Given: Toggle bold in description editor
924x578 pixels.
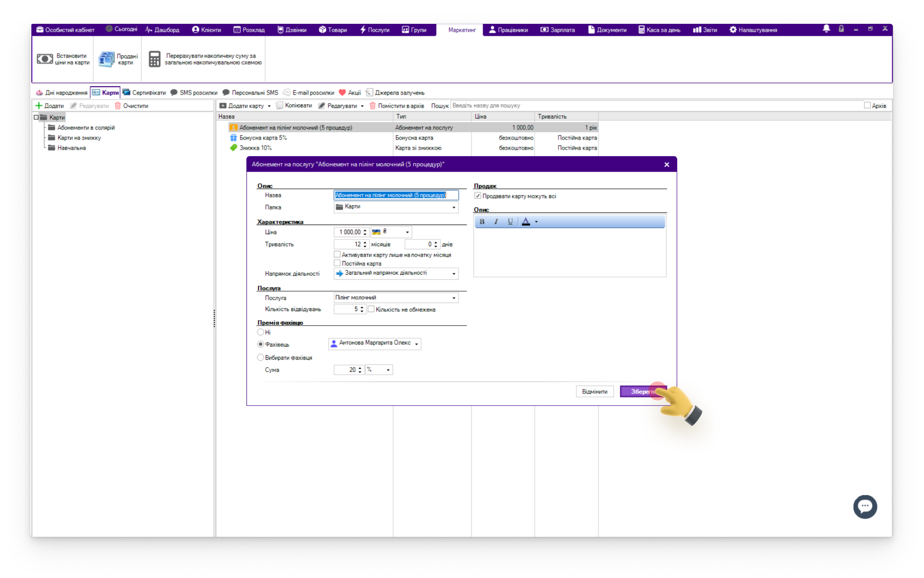Looking at the screenshot, I should 482,222.
